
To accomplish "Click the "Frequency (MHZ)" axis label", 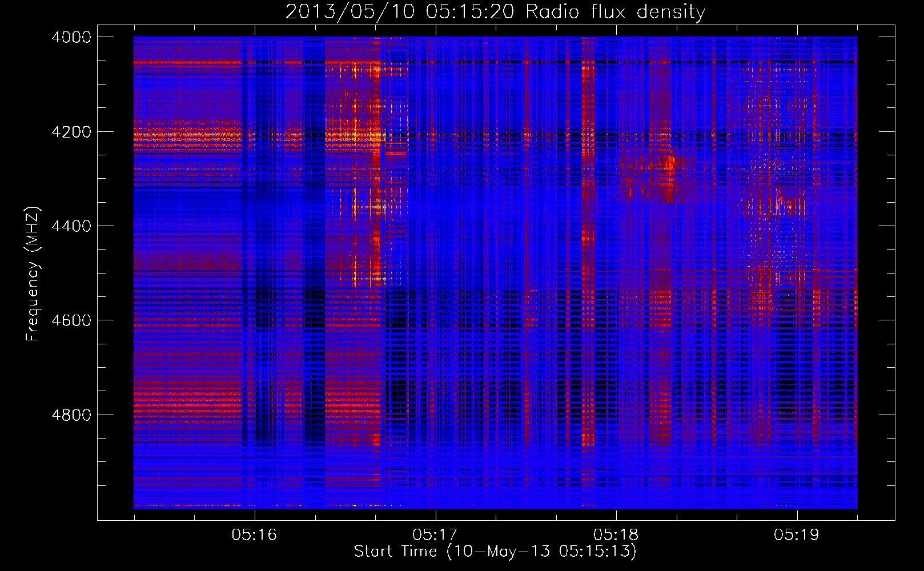I will point(33,274).
